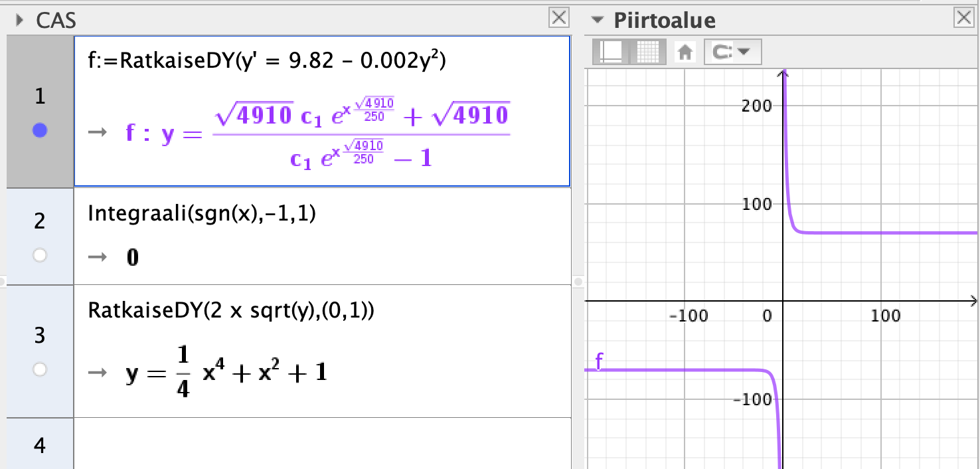980x469 pixels.
Task: Hide function f using row 1 marble
Action: tap(40, 132)
